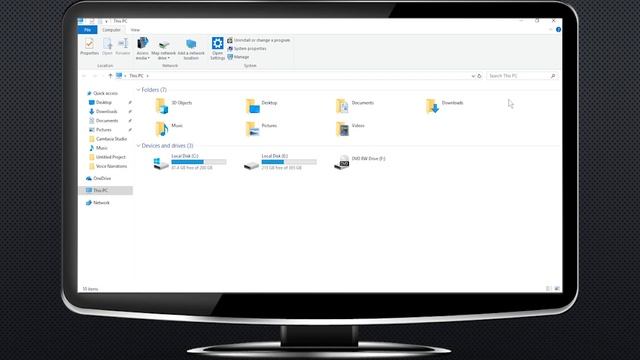This screenshot has width=640, height=360.
Task: Refresh the This PC view
Action: 480,76
